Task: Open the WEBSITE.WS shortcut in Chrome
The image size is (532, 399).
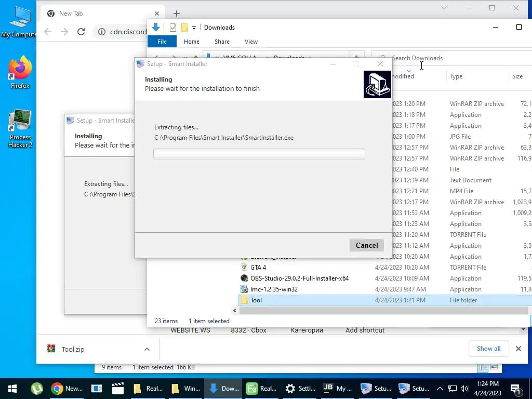Action: tap(190, 330)
